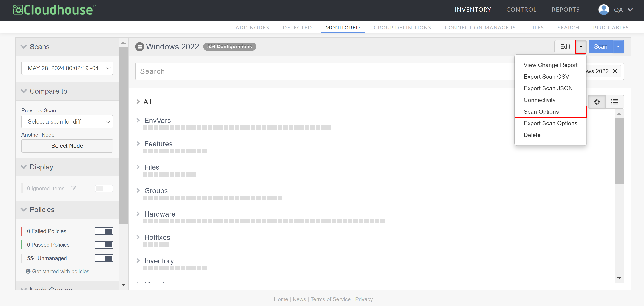
Task: Choose View Change Report menu item
Action: pyautogui.click(x=551, y=65)
